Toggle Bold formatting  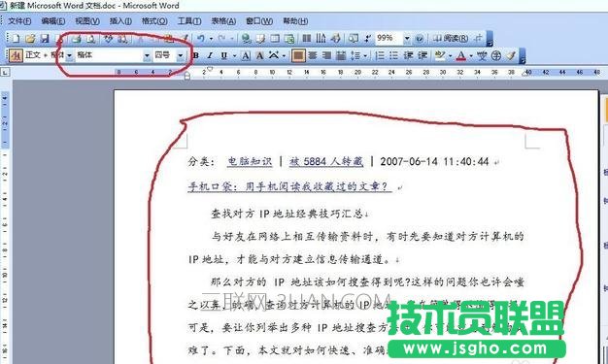click(196, 55)
